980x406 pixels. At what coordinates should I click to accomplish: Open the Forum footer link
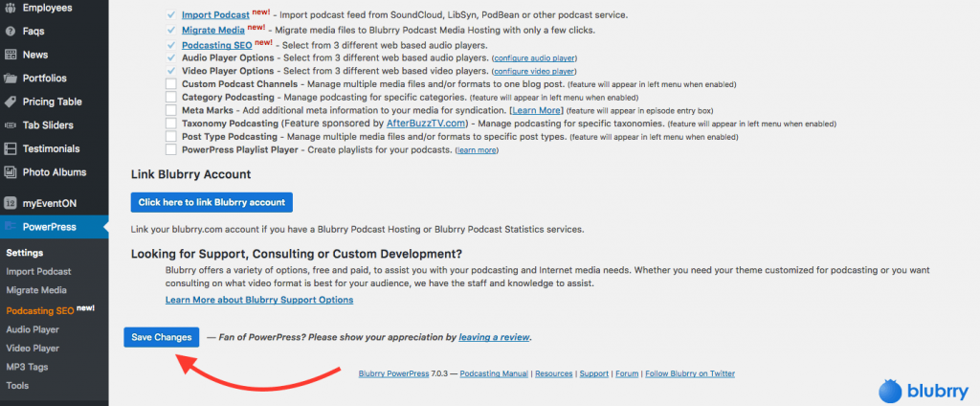click(x=627, y=373)
